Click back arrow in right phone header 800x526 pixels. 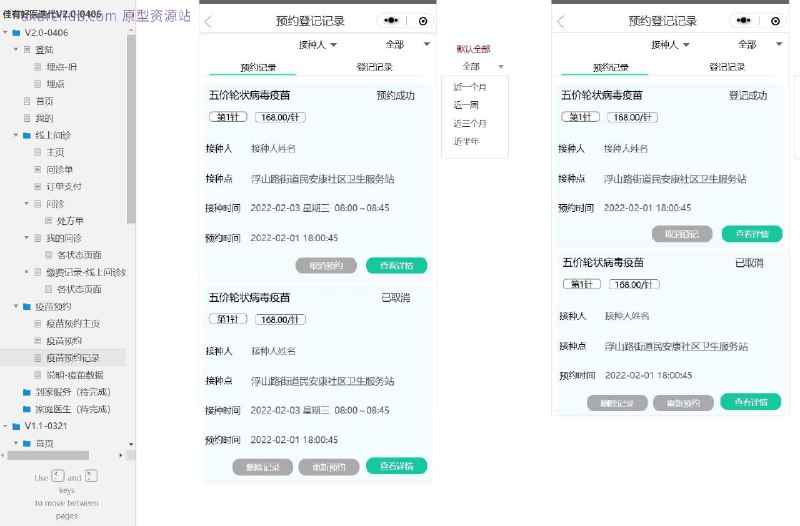560,21
